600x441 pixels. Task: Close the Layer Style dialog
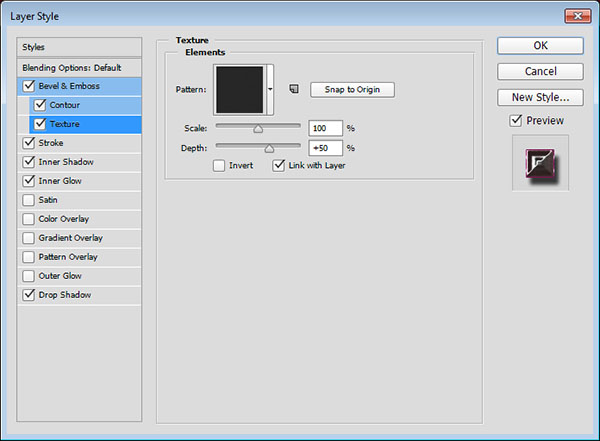coord(579,12)
